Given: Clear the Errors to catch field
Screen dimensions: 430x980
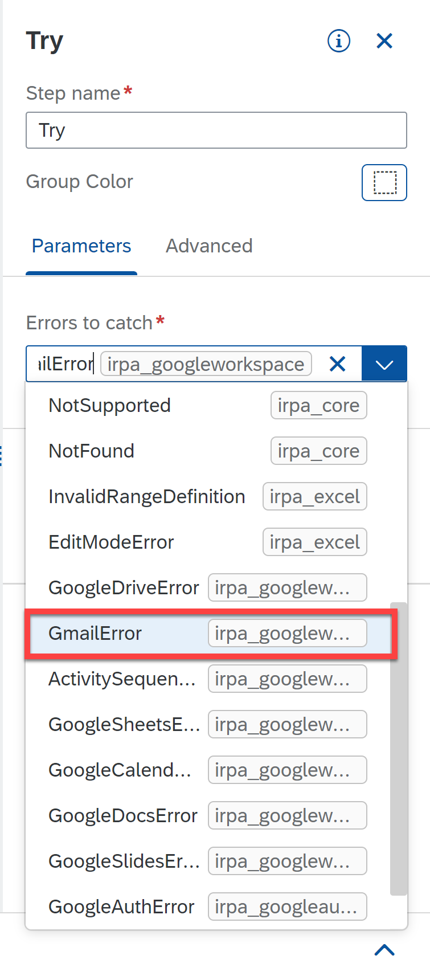Looking at the screenshot, I should [338, 364].
